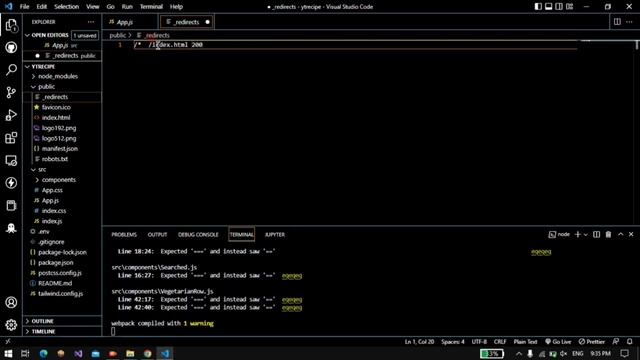Viewport: 640px width, 360px height.
Task: Change language mode Plain Text
Action: pos(525,342)
